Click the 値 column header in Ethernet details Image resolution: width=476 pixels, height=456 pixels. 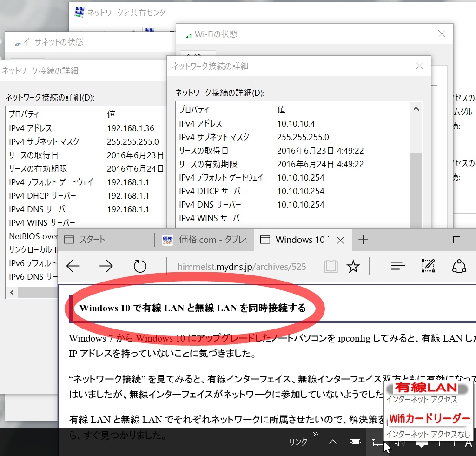[x=135, y=114]
